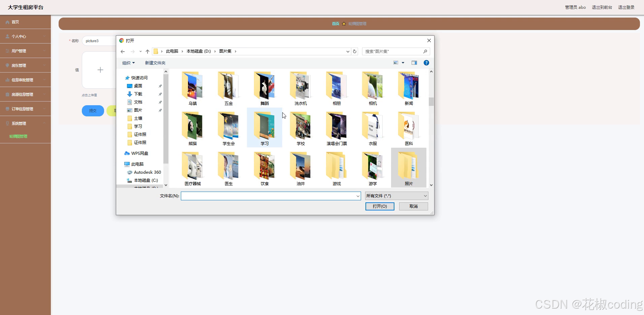
Task: Click 退出到前台 in the header
Action: [x=602, y=7]
